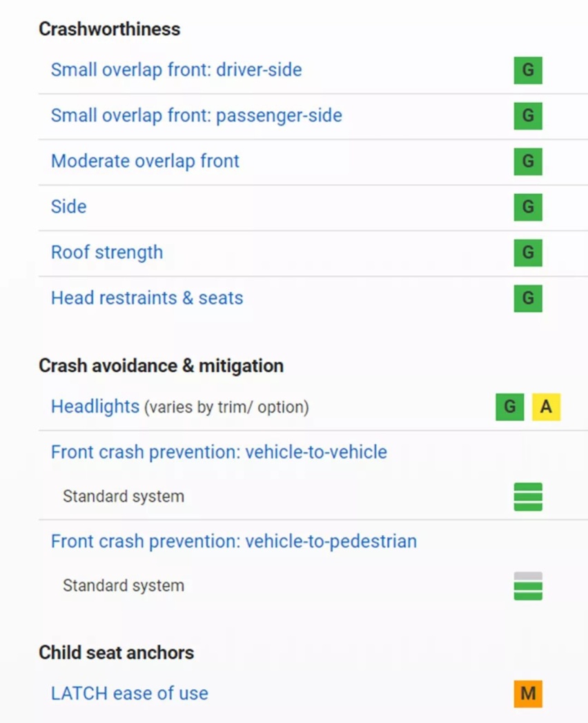Select the yellow A Headlights rating
This screenshot has height=723, width=588.
coord(546,407)
